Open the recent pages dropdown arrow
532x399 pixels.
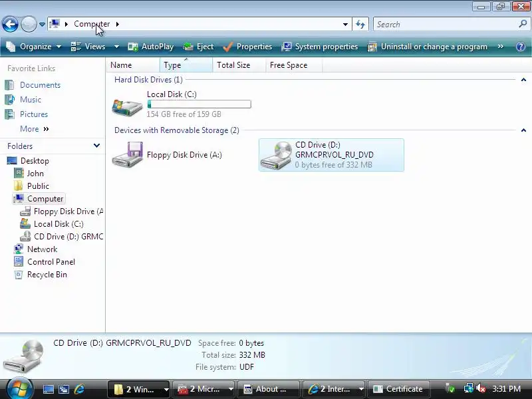click(x=42, y=25)
